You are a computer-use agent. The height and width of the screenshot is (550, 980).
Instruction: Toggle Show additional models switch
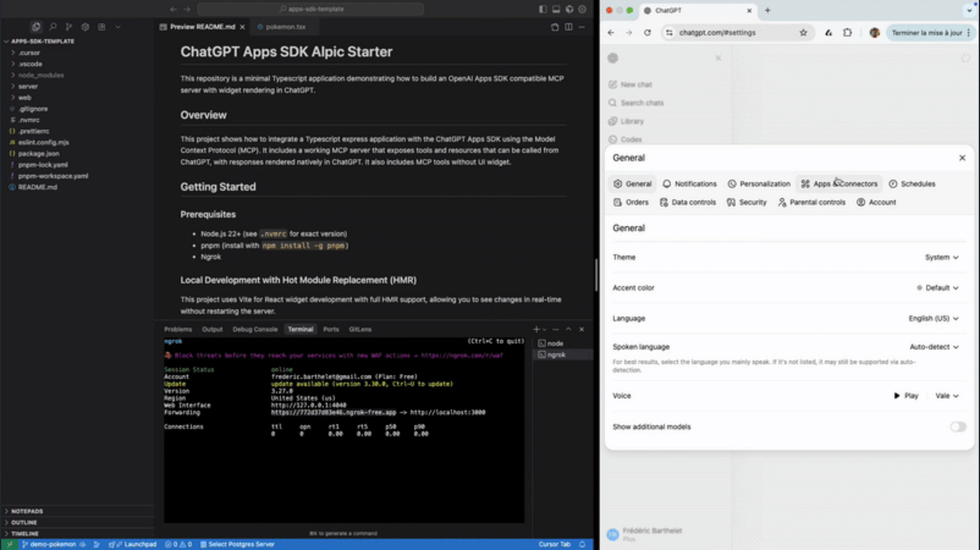click(x=958, y=427)
